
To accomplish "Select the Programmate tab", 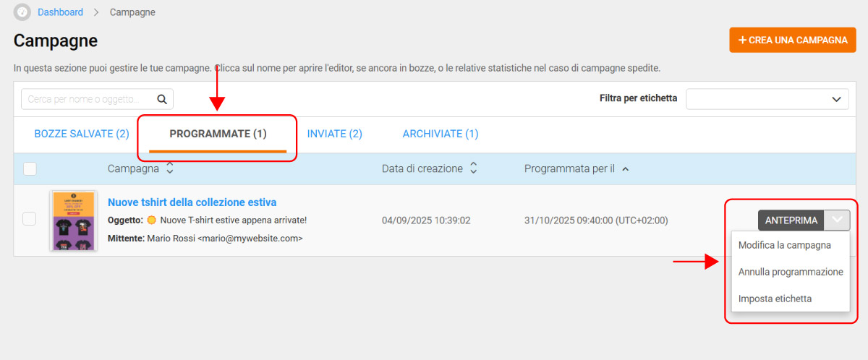I will (218, 134).
